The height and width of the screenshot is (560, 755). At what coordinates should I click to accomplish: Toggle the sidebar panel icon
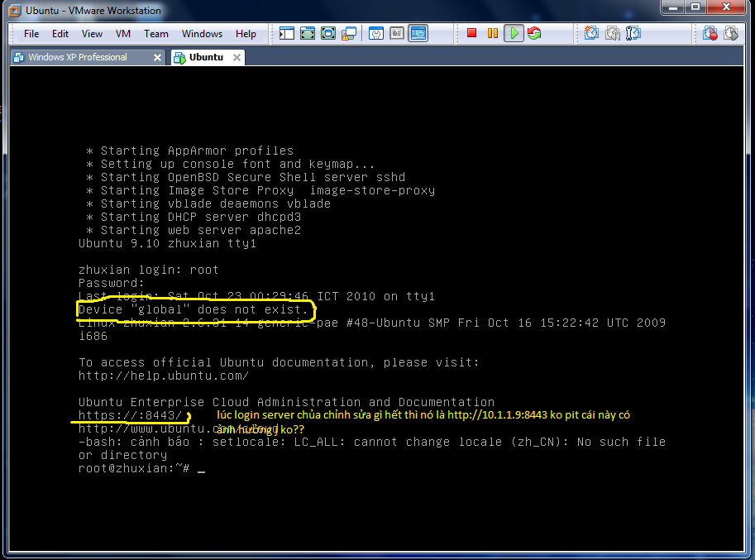pyautogui.click(x=286, y=33)
